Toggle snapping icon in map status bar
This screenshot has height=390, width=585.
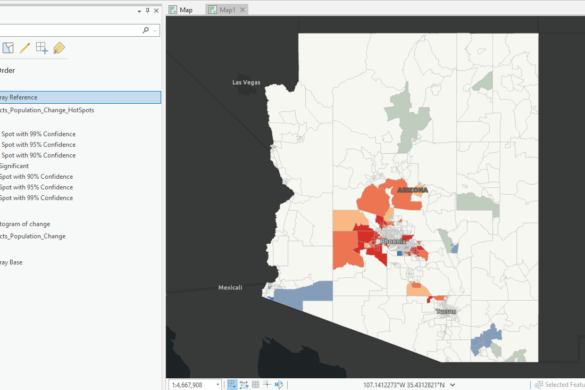tap(232, 385)
